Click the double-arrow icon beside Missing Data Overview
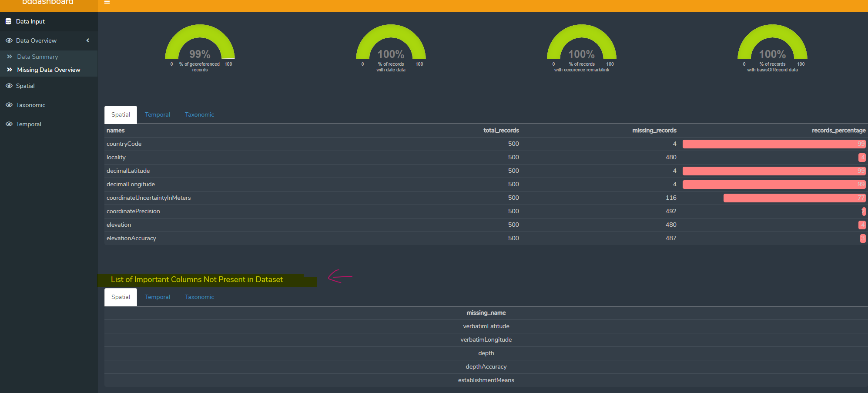This screenshot has height=393, width=868. click(10, 70)
